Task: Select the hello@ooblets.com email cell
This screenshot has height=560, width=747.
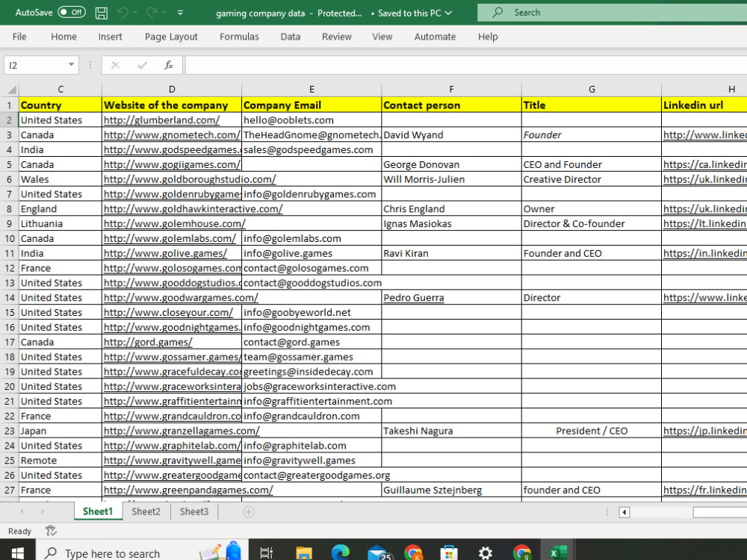Action: [311, 120]
